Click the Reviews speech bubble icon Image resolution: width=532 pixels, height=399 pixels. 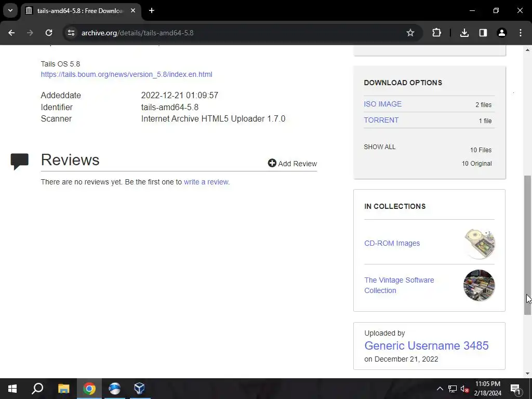point(19,162)
